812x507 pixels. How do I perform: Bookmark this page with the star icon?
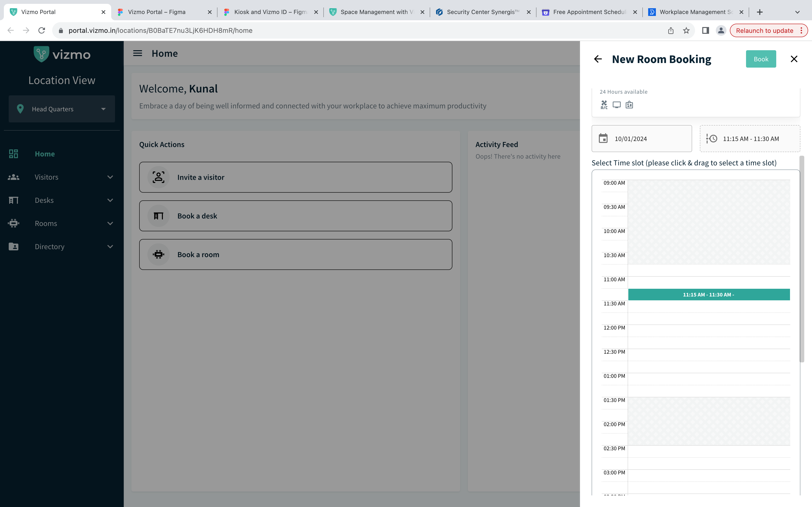point(686,30)
